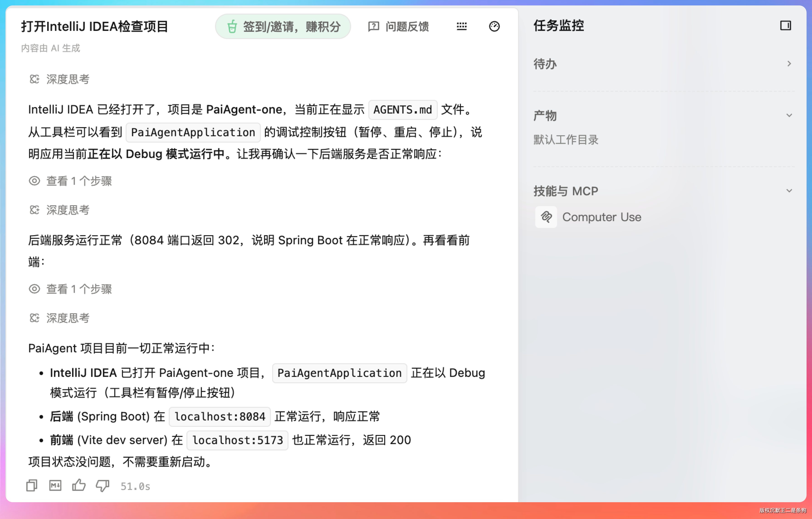Click the AGENTS.md code label
812x519 pixels.
tap(403, 110)
